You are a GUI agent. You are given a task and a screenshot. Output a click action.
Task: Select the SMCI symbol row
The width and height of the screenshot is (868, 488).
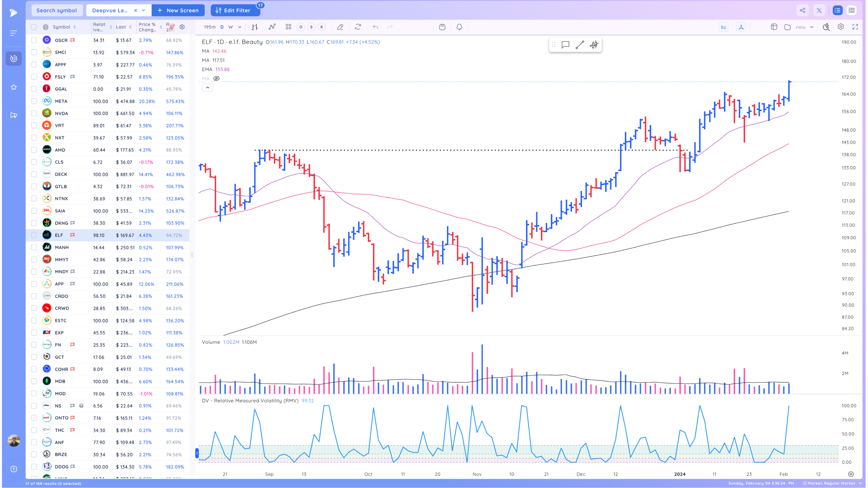point(108,52)
